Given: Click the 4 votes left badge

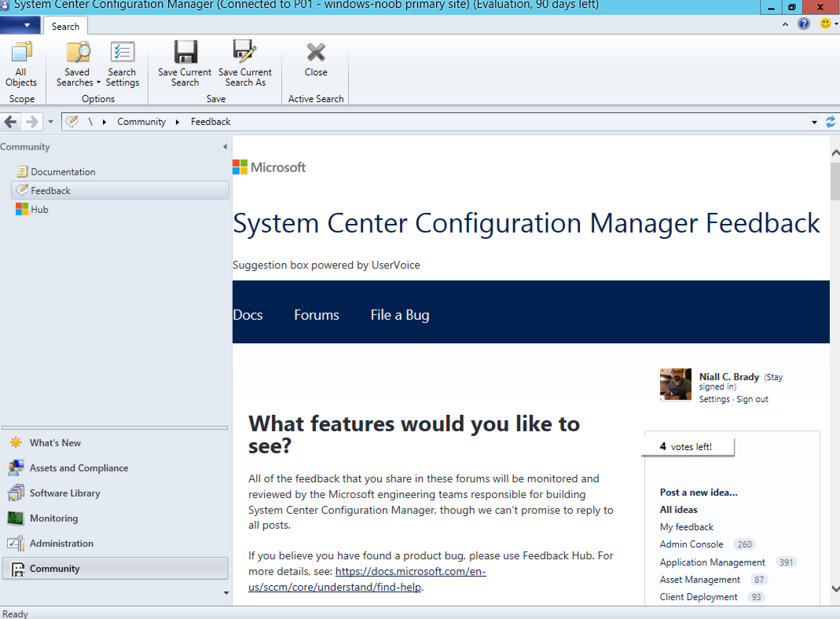Looking at the screenshot, I should click(688, 447).
